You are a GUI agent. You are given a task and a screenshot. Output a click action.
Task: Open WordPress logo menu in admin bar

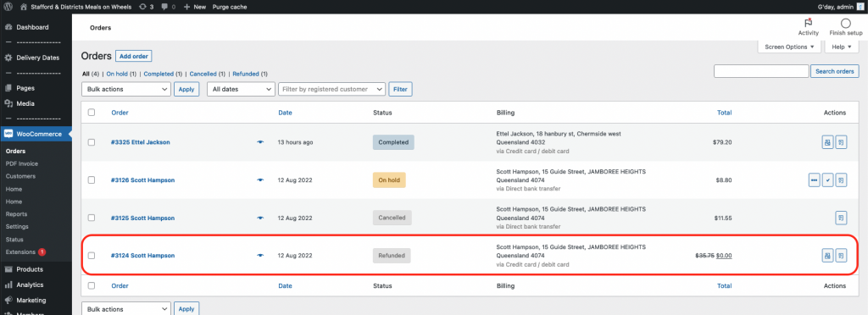point(8,7)
